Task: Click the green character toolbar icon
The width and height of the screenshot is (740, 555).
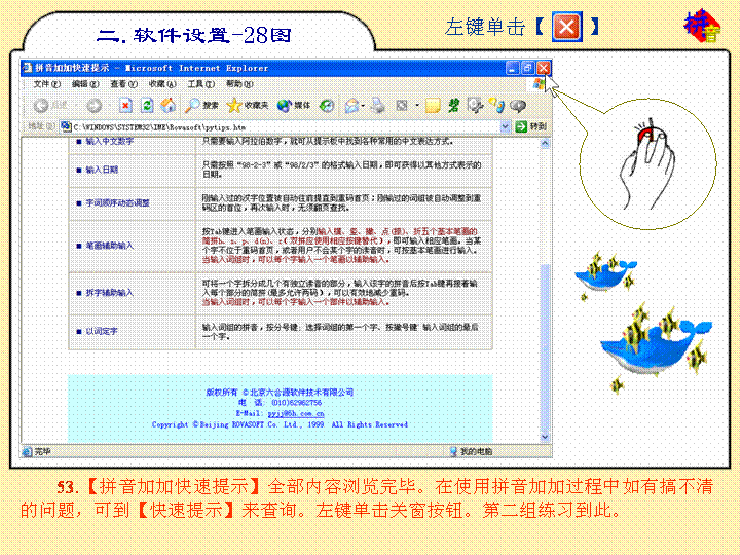Action: (x=454, y=106)
